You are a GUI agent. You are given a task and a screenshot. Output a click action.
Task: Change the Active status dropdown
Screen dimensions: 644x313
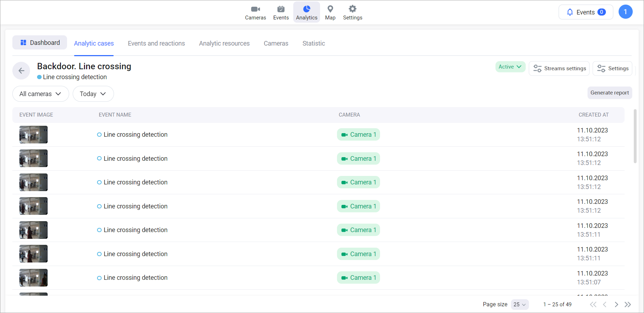coord(510,67)
